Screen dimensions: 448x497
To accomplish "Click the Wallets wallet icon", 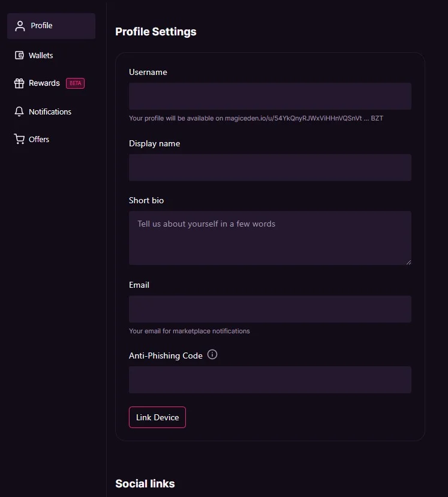I will click(19, 55).
